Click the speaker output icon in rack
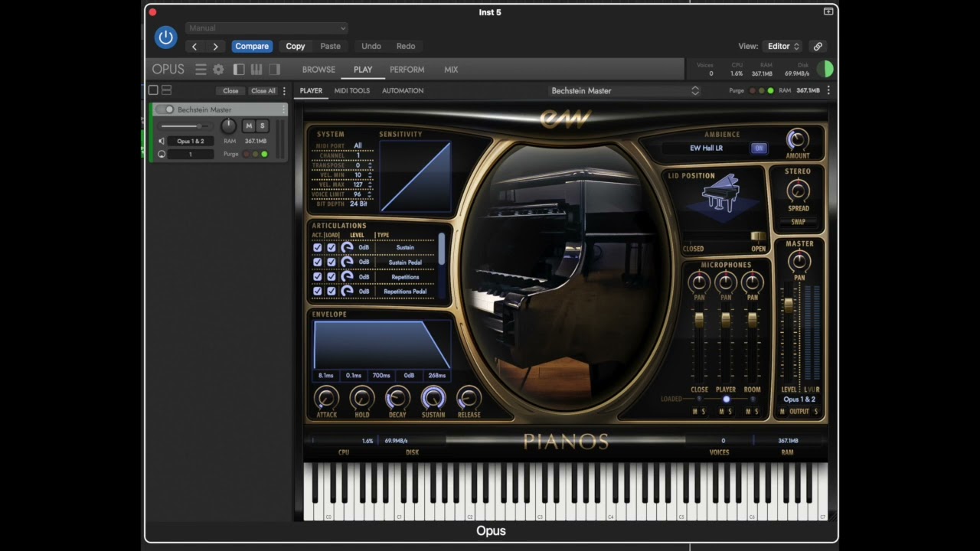Image resolution: width=980 pixels, height=551 pixels. tap(162, 141)
